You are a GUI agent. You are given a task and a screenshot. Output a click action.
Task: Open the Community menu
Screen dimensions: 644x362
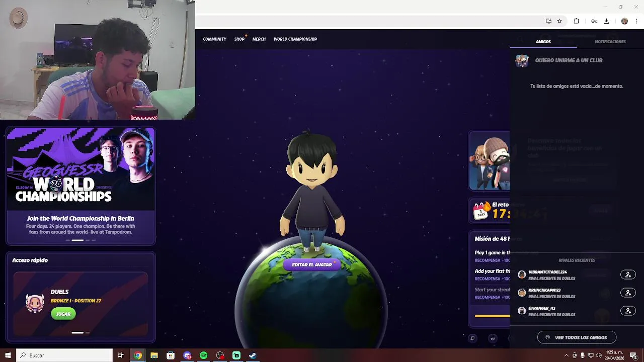(x=215, y=39)
